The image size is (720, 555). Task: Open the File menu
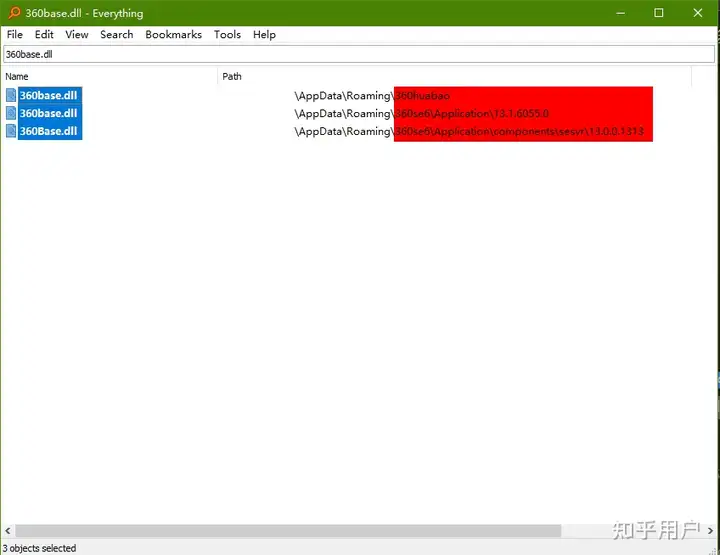pos(15,34)
